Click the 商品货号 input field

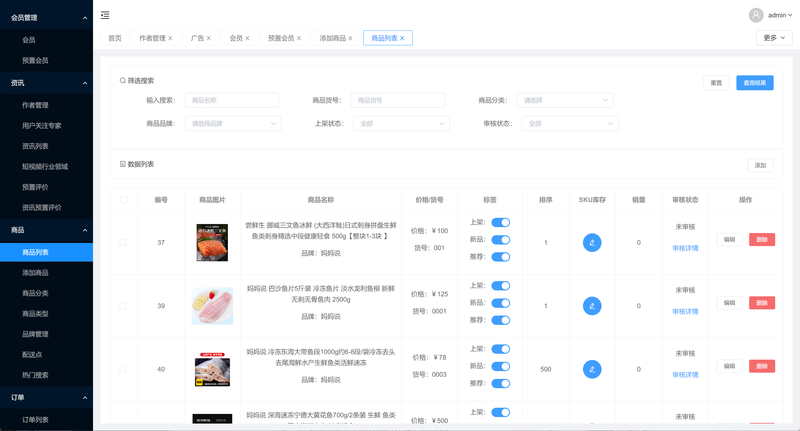pyautogui.click(x=397, y=100)
